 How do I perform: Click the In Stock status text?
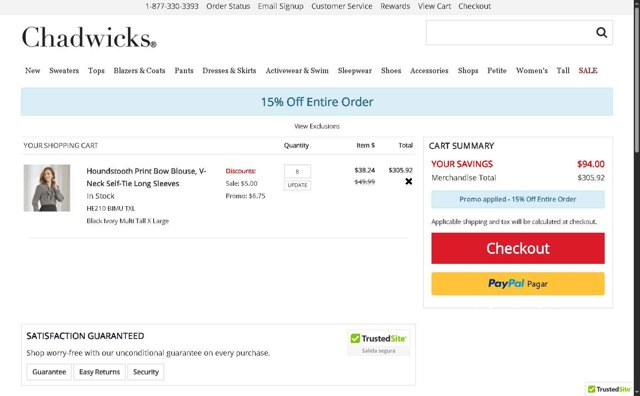tap(100, 196)
